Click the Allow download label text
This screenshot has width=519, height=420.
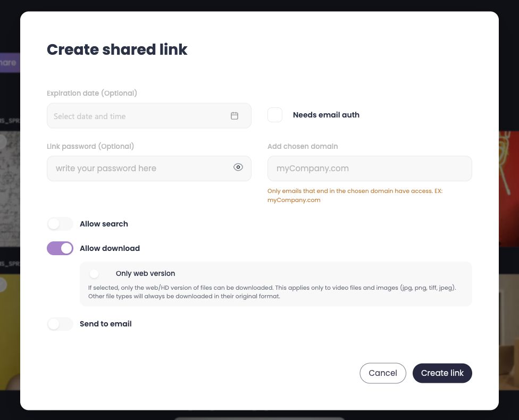coord(110,248)
